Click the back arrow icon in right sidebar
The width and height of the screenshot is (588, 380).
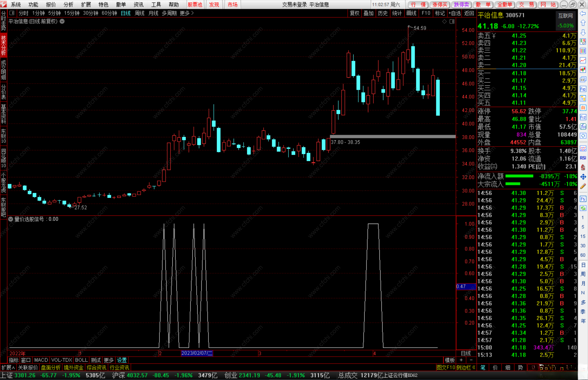tap(583, 14)
